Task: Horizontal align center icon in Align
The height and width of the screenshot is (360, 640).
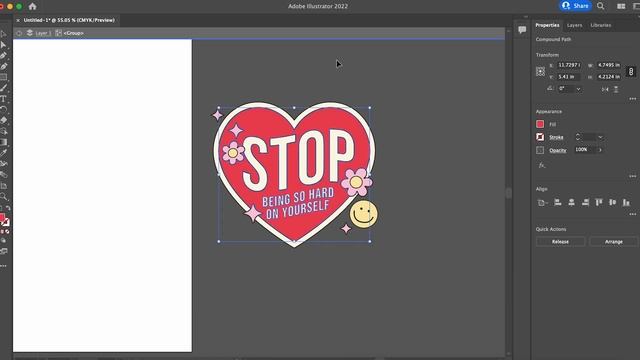Action: (571, 202)
